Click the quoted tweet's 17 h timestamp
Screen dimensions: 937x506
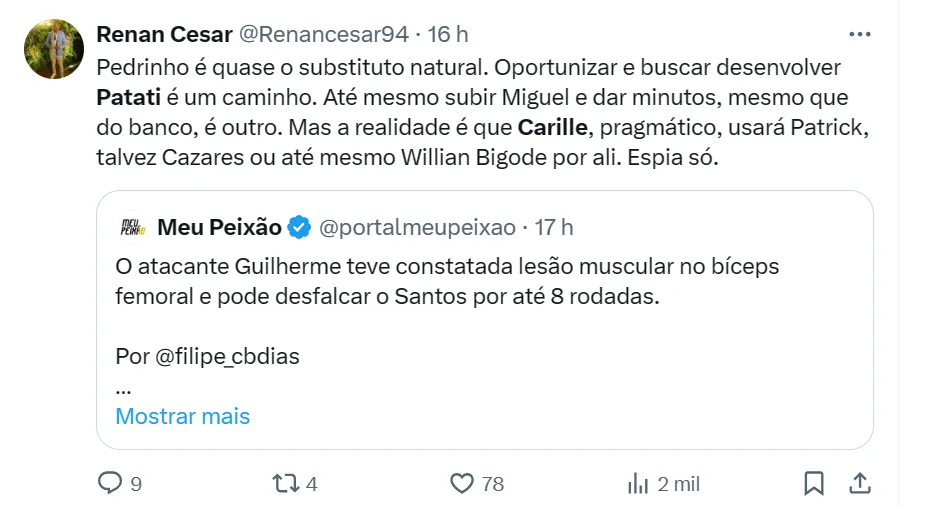coord(554,228)
